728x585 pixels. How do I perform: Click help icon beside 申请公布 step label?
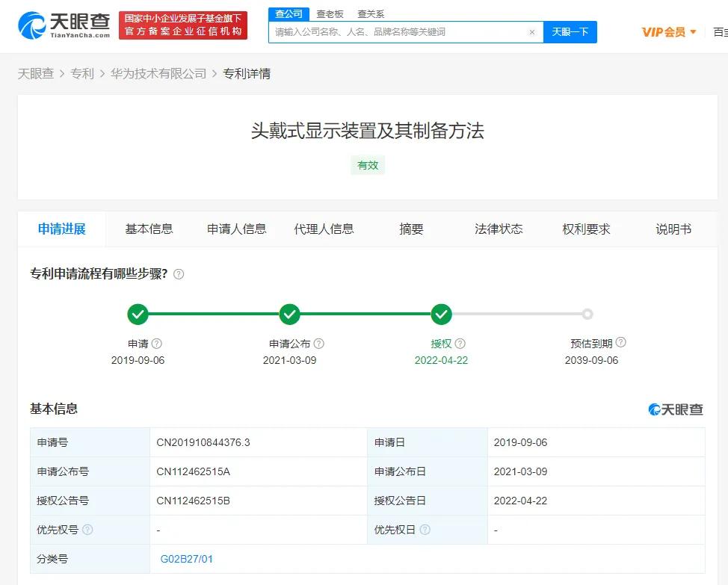[x=319, y=343]
